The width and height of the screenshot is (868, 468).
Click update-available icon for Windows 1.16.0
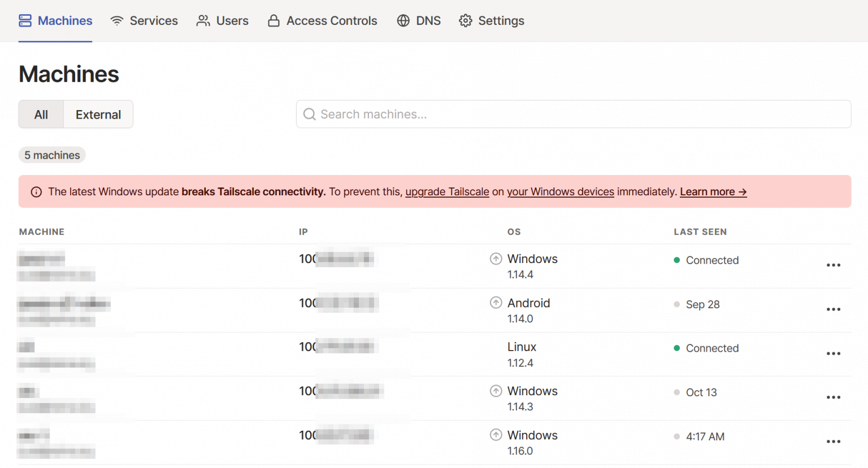(x=496, y=435)
